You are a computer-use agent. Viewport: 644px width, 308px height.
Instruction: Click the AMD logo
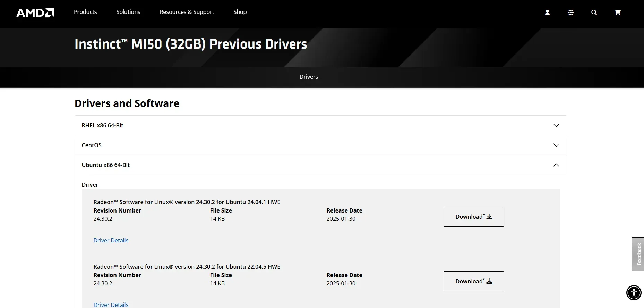[35, 13]
